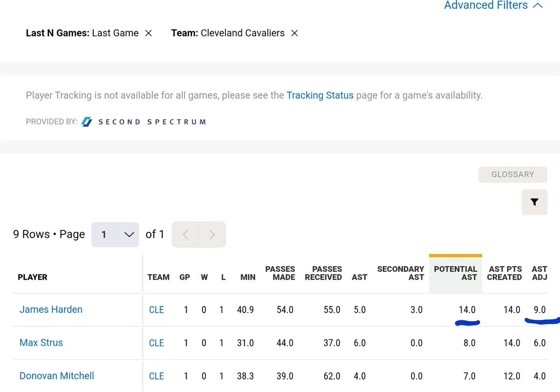Sort by GP column header
Screen dimensions: 560x392
pos(185,277)
